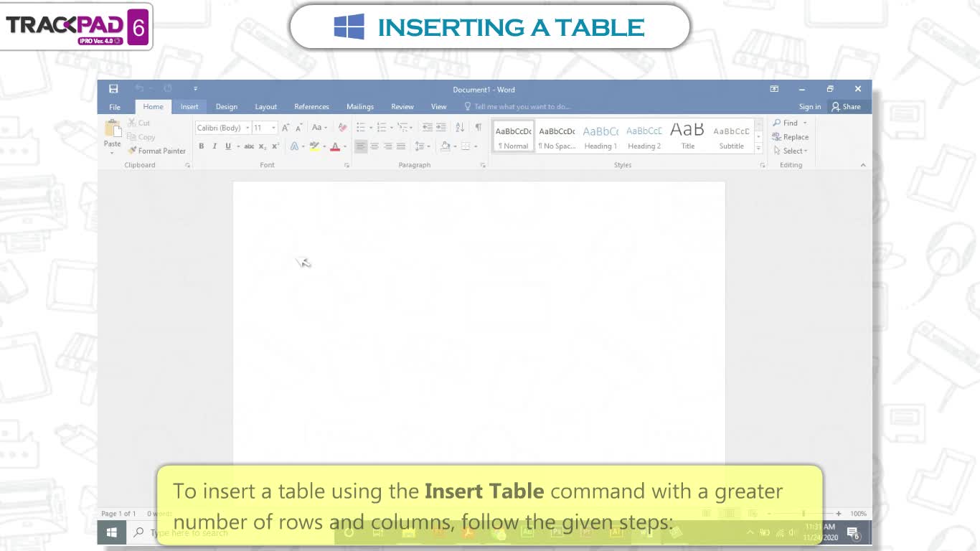Click Decrease Indent icon
Image resolution: width=980 pixels, height=551 pixels.
(x=427, y=128)
